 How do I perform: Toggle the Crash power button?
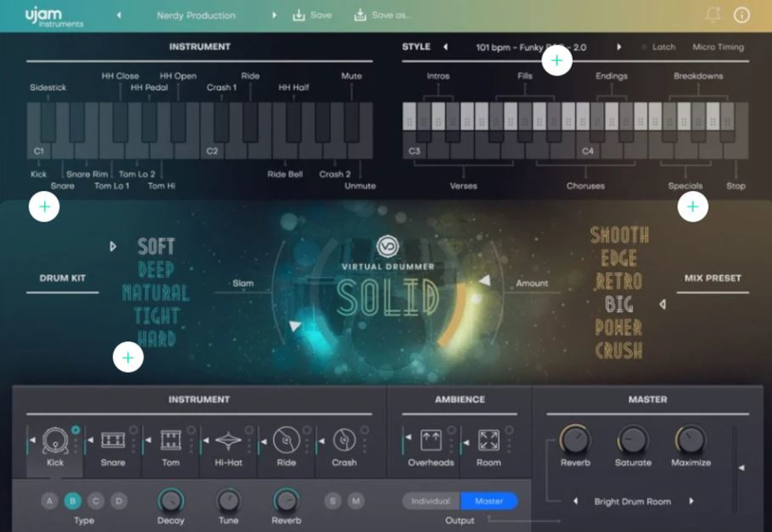[364, 430]
